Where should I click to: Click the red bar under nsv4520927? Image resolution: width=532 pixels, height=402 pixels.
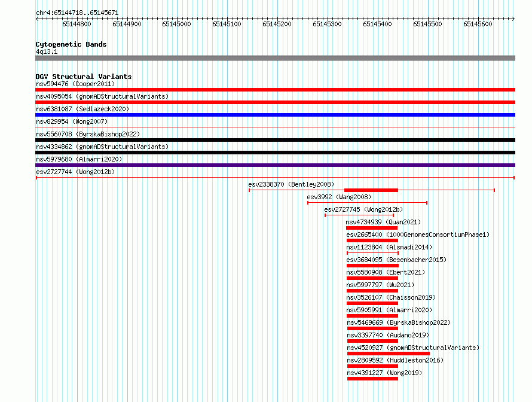tap(389, 354)
